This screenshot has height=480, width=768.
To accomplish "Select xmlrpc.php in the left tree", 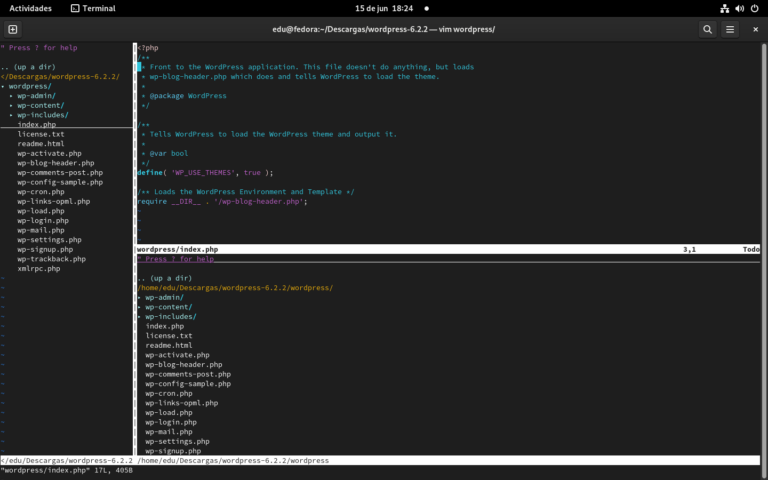I will pos(39,268).
